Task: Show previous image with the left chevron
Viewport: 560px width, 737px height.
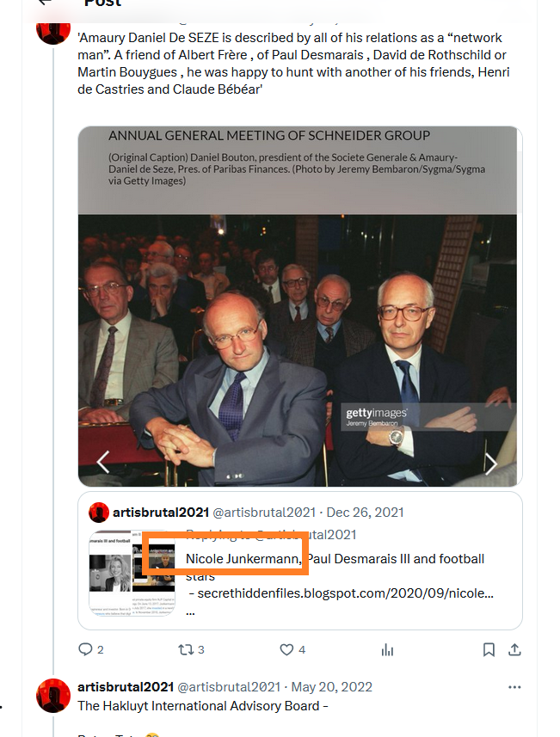Action: (103, 462)
